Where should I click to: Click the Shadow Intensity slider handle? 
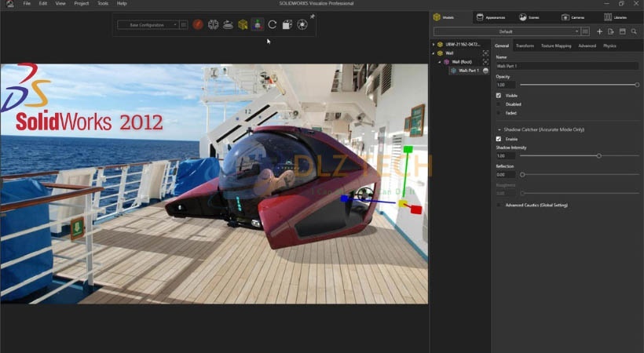click(x=599, y=156)
